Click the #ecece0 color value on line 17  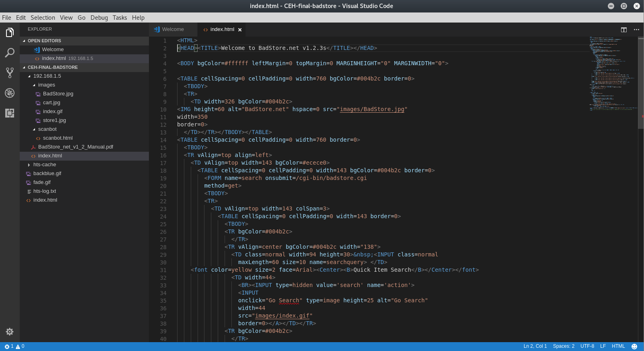point(314,163)
